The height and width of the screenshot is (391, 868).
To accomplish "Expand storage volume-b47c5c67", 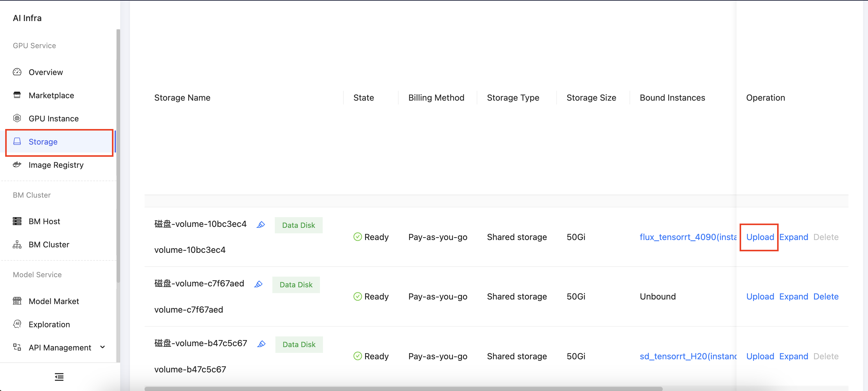I will [794, 356].
